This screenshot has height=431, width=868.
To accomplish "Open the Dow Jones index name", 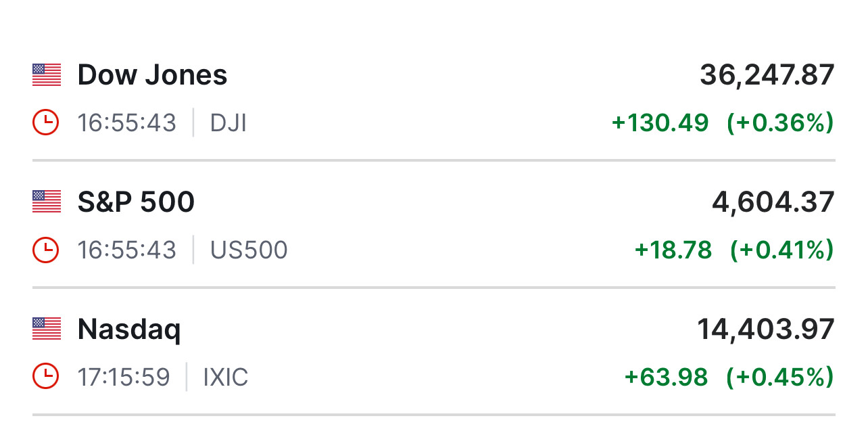I will [152, 75].
